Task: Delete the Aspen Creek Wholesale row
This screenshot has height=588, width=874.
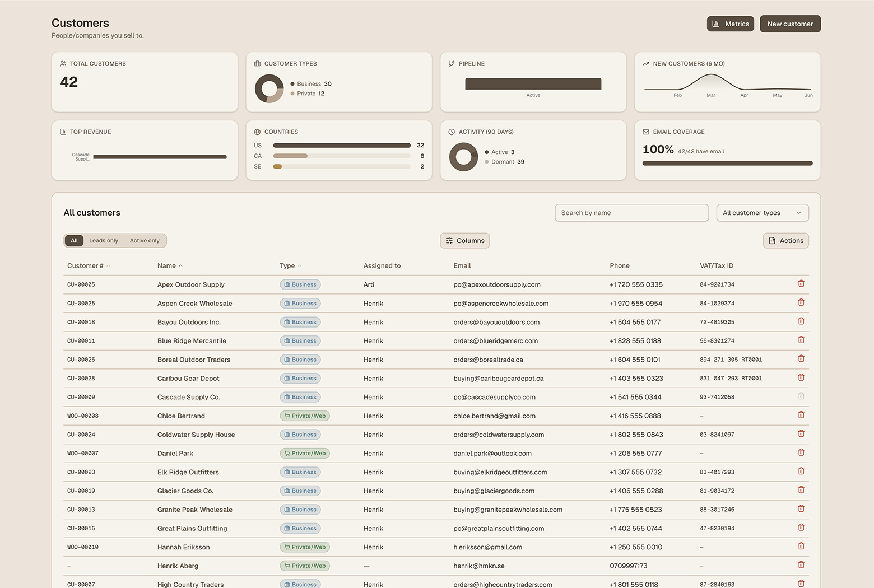Action: [801, 302]
